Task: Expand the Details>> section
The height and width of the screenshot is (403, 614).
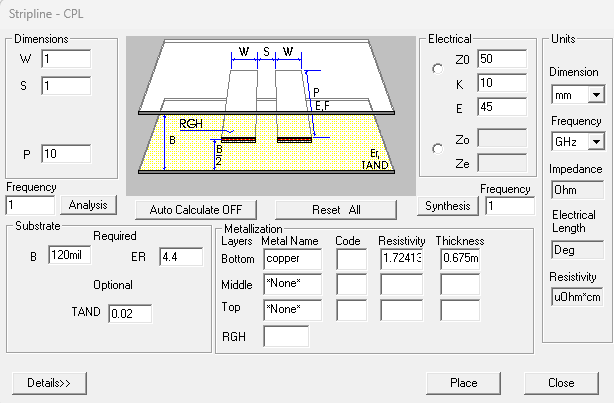Action: point(50,383)
